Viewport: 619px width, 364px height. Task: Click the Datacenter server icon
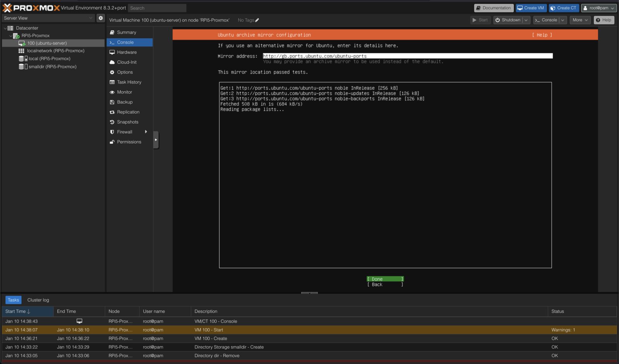click(10, 28)
